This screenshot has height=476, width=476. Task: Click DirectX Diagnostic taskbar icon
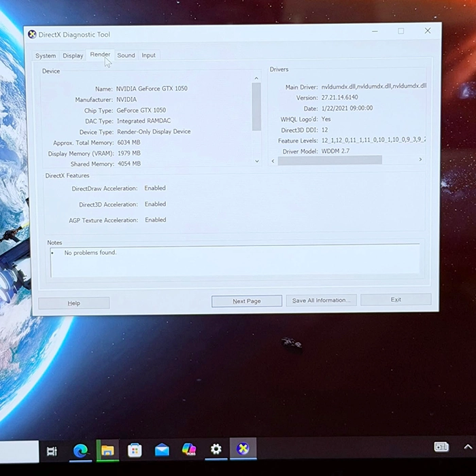pyautogui.click(x=243, y=448)
